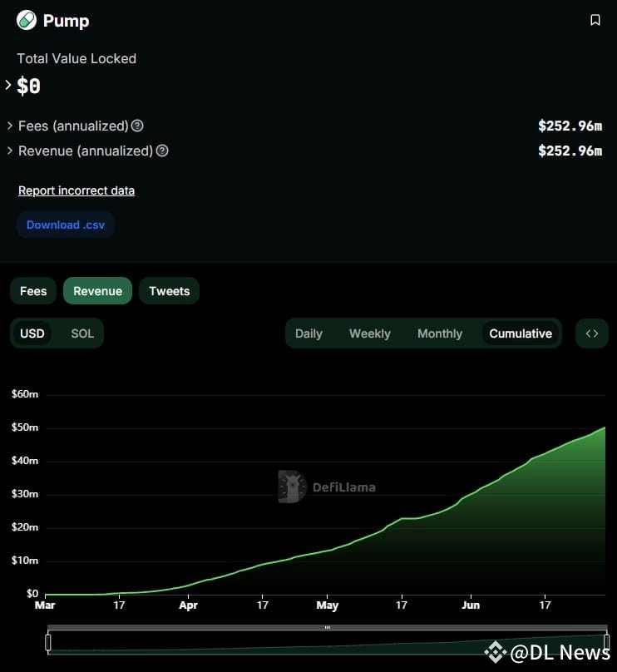617x672 pixels.
Task: Click the embed code icon button
Action: 592,334
